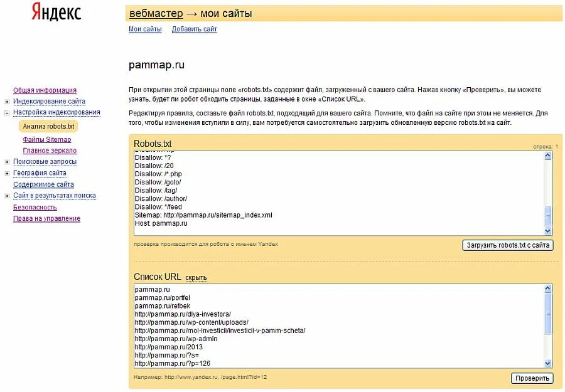Click Загрузить robots.txt с сайта button
The height and width of the screenshot is (392, 565).
coord(508,245)
